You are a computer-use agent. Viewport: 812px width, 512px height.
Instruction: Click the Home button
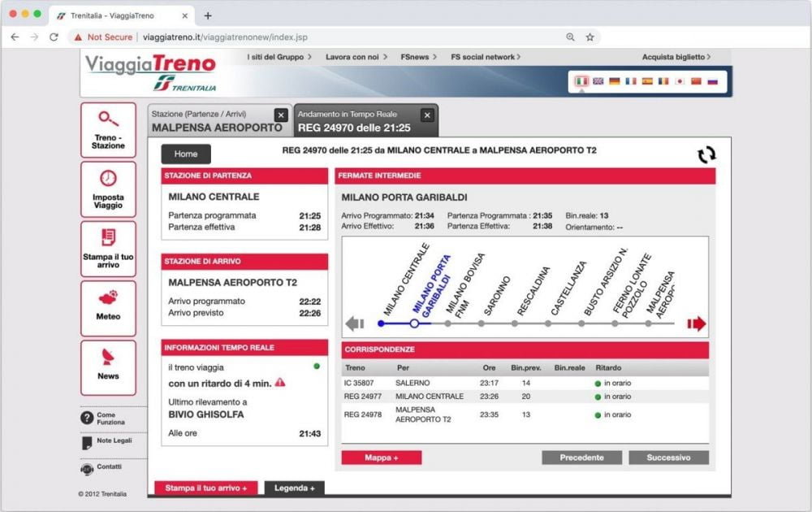tap(186, 154)
